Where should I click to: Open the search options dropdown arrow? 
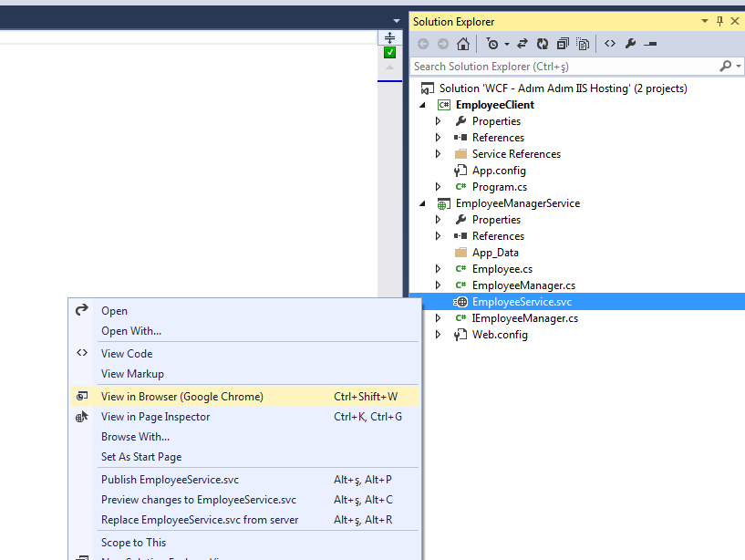pos(739,66)
